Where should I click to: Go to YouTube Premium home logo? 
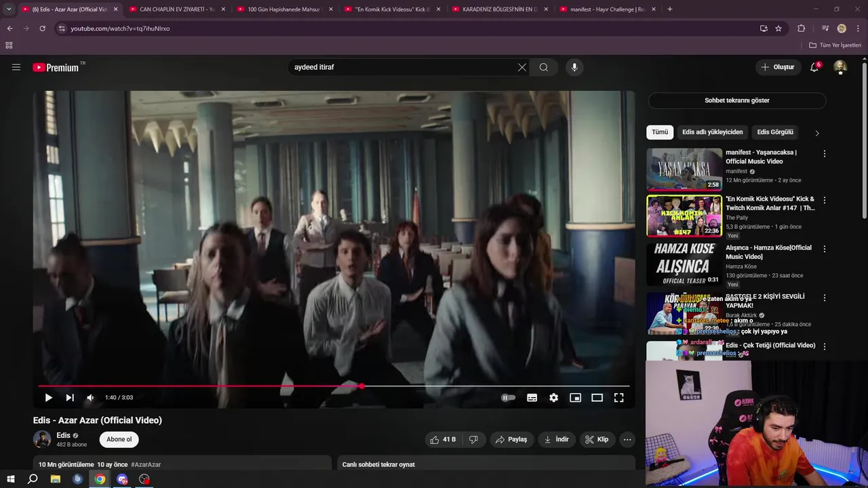56,67
